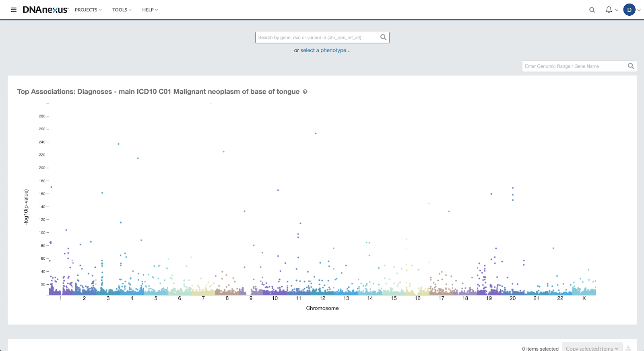Click the header search magnifier icon
The image size is (644, 351).
[592, 10]
